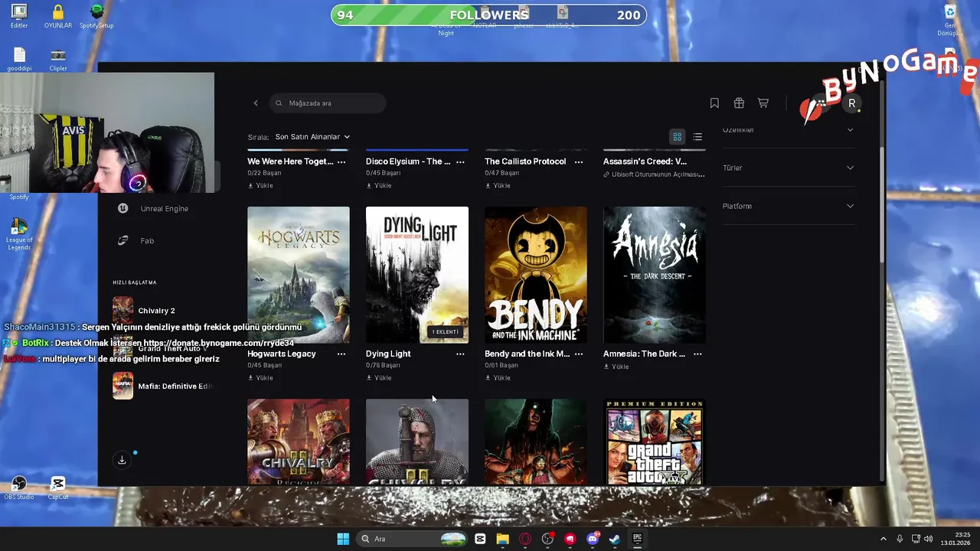The height and width of the screenshot is (551, 980).
Task: Click the 'Hogwarts Legacy' title text
Action: [x=282, y=354]
